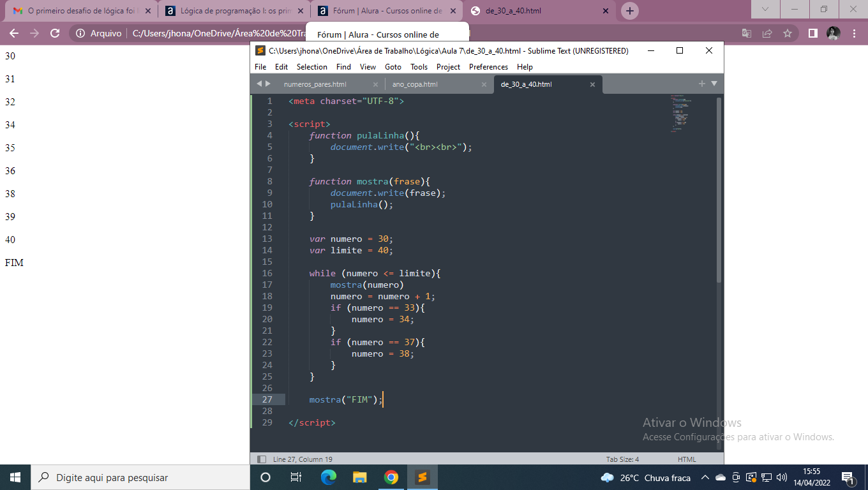Go back in Chrome
This screenshot has height=490, width=868.
coord(14,33)
